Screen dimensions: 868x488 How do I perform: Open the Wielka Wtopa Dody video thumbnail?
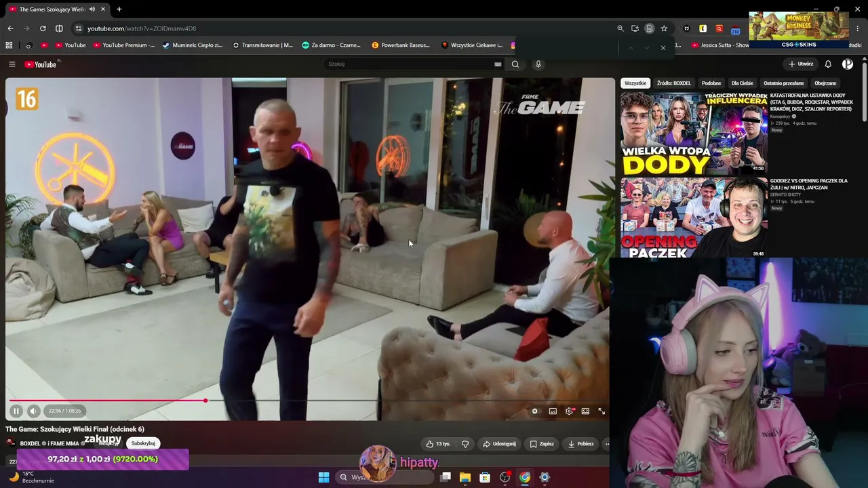[x=694, y=133]
